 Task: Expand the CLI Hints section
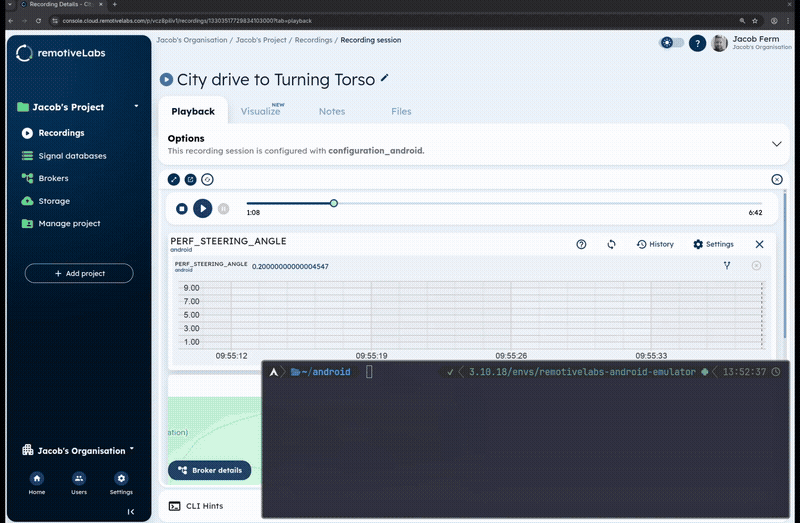coord(196,506)
